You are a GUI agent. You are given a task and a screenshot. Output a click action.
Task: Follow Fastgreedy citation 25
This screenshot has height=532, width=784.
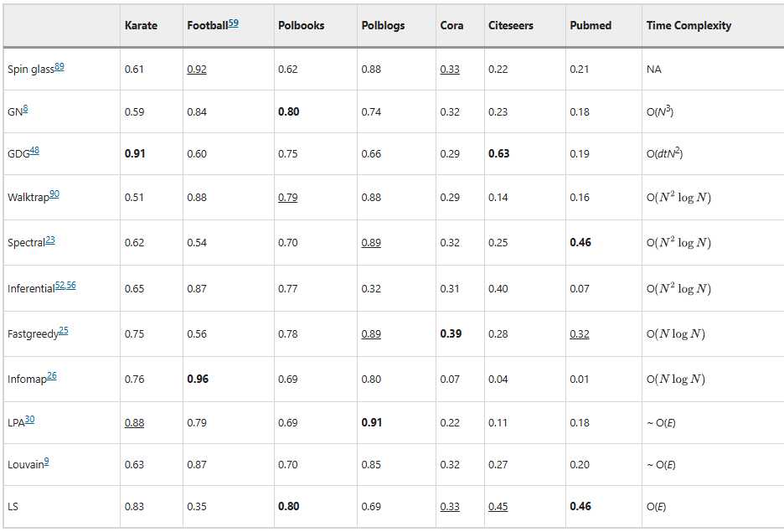pos(64,331)
